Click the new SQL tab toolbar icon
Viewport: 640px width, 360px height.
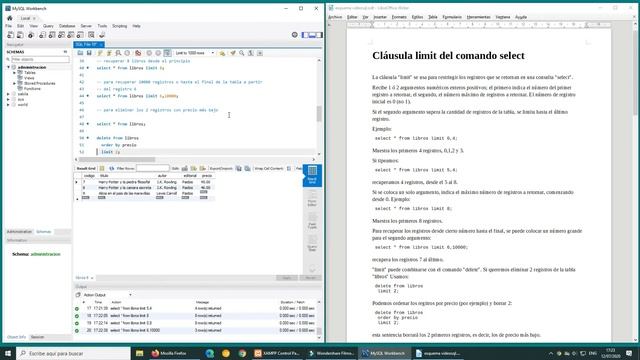click(x=11, y=35)
